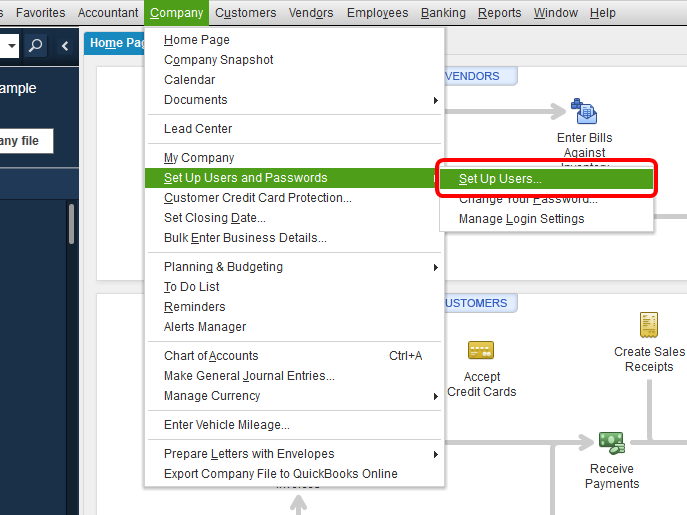The width and height of the screenshot is (687, 515).
Task: Click the search magnifier icon
Action: coord(36,46)
